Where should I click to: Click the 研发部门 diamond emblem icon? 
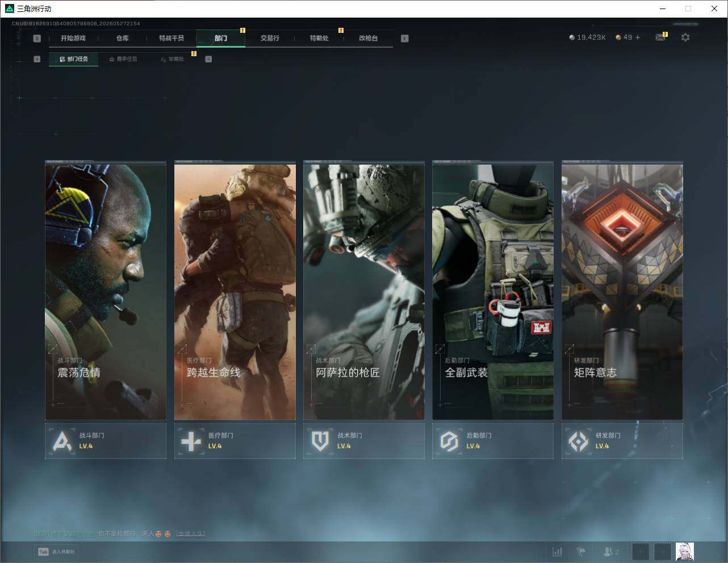point(579,441)
